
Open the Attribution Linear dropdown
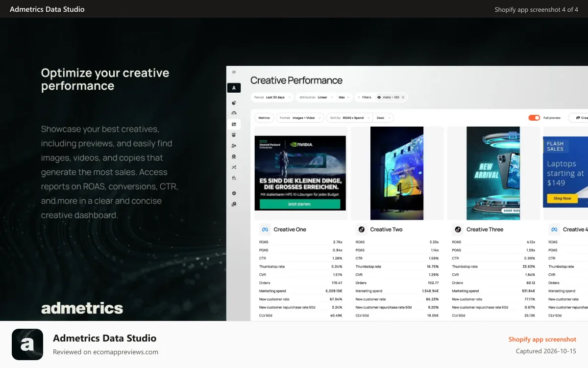point(316,97)
